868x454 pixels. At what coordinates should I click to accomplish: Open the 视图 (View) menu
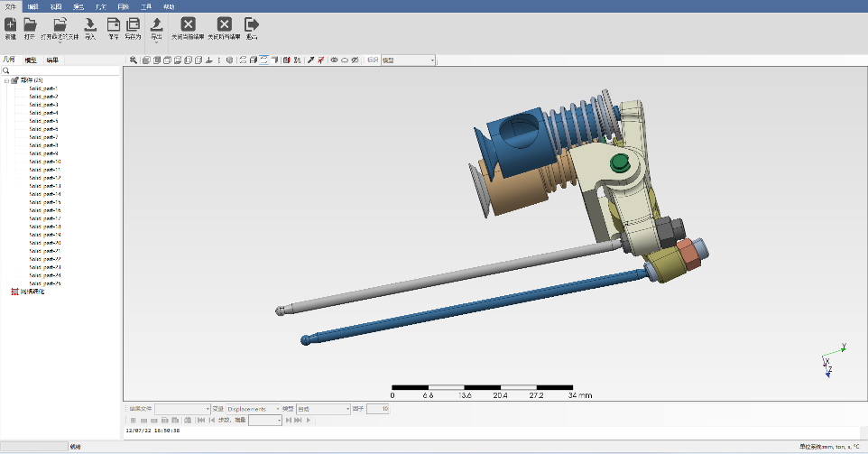click(x=56, y=6)
